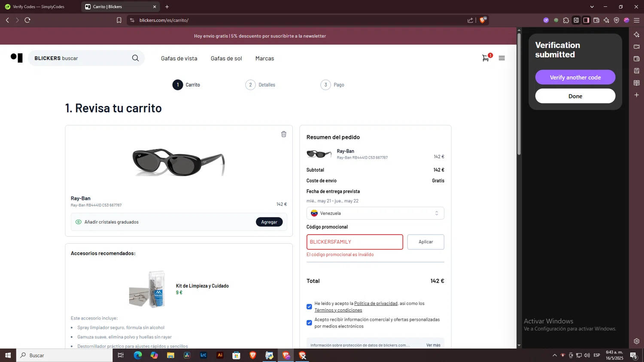Image resolution: width=644 pixels, height=362 pixels.
Task: Open Brave Shields icon
Action: 483,20
